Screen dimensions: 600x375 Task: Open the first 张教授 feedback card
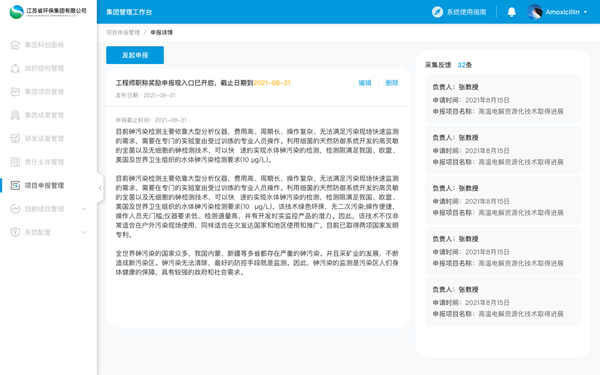(x=503, y=99)
